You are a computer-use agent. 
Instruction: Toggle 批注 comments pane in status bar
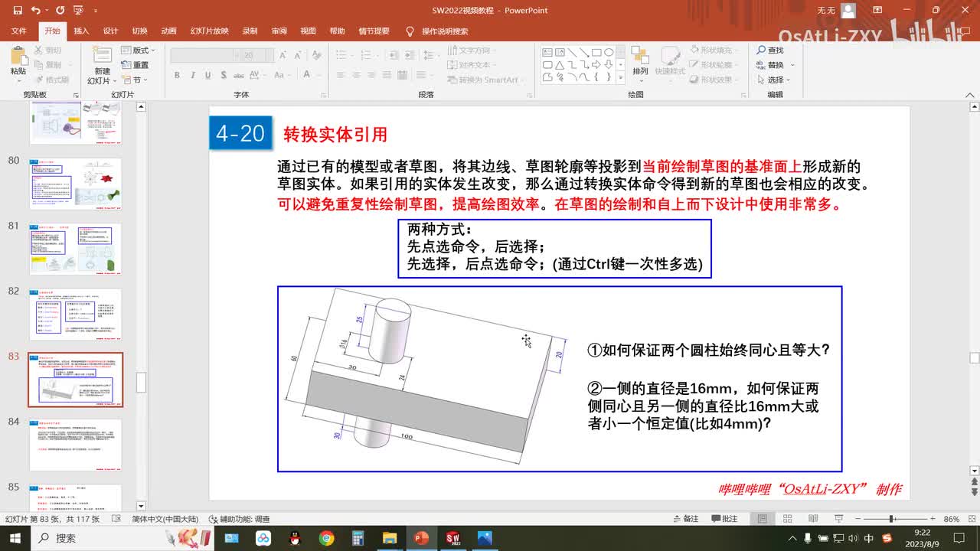pos(724,519)
